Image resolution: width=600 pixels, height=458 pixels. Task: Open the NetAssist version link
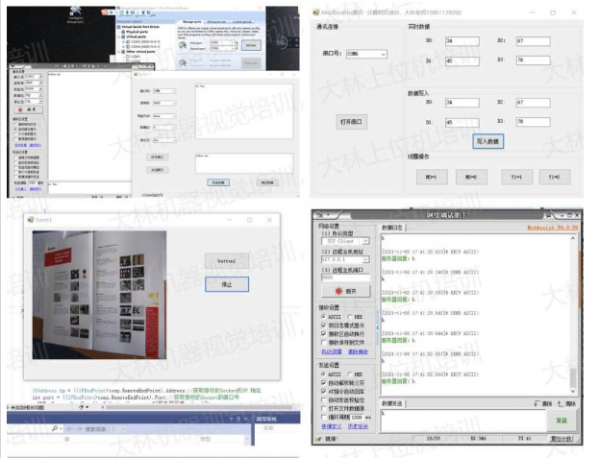click(552, 228)
